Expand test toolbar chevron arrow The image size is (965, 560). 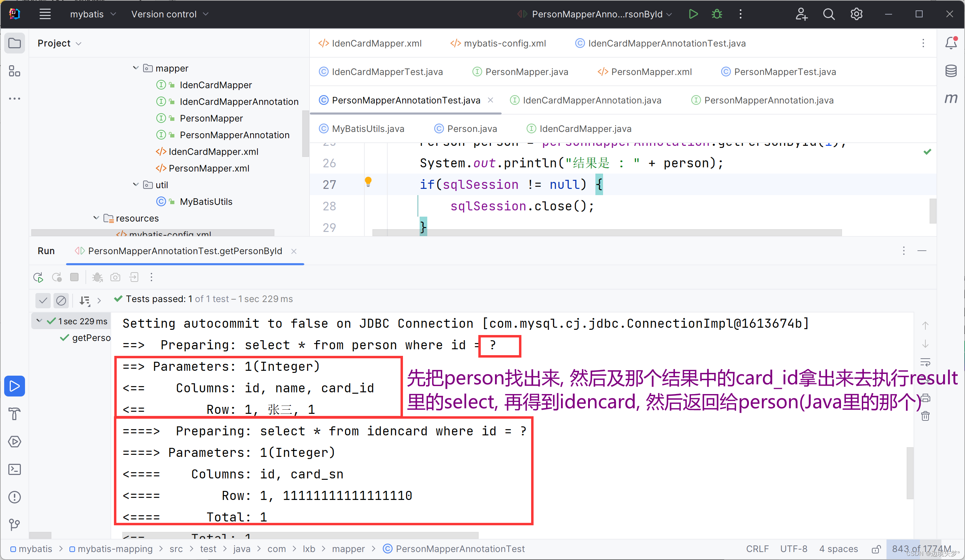[99, 300]
